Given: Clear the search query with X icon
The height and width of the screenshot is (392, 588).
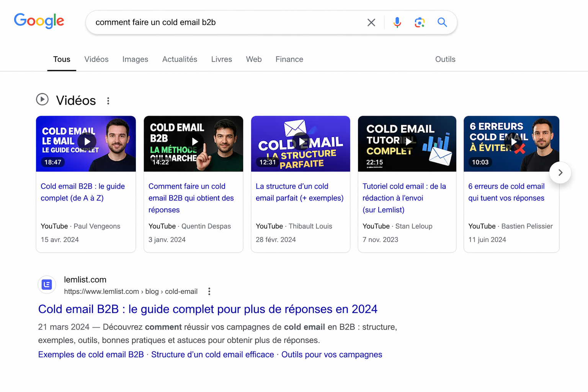Looking at the screenshot, I should click(371, 23).
